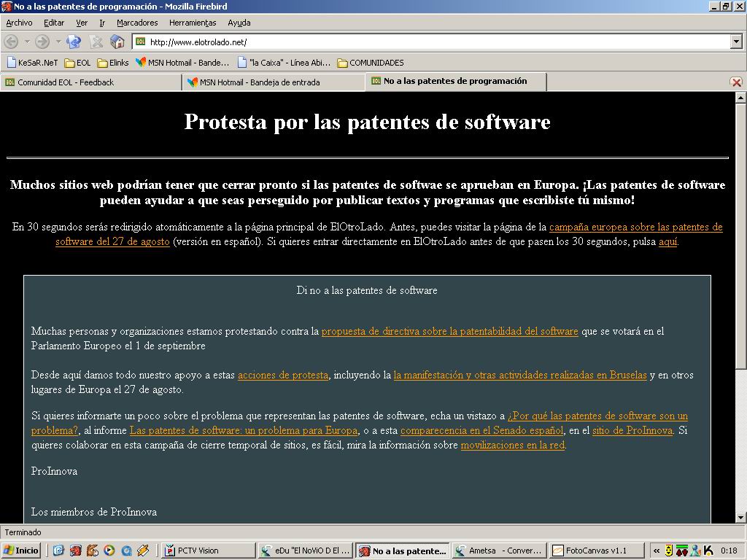Click the address bar with elotrolado.net URL
Image resolution: width=747 pixels, height=560 pixels.
click(432, 42)
